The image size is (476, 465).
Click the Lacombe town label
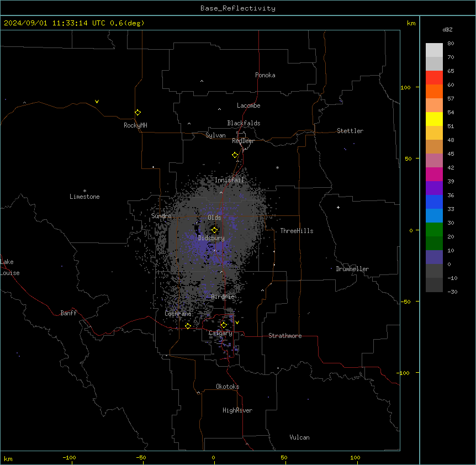(248, 105)
